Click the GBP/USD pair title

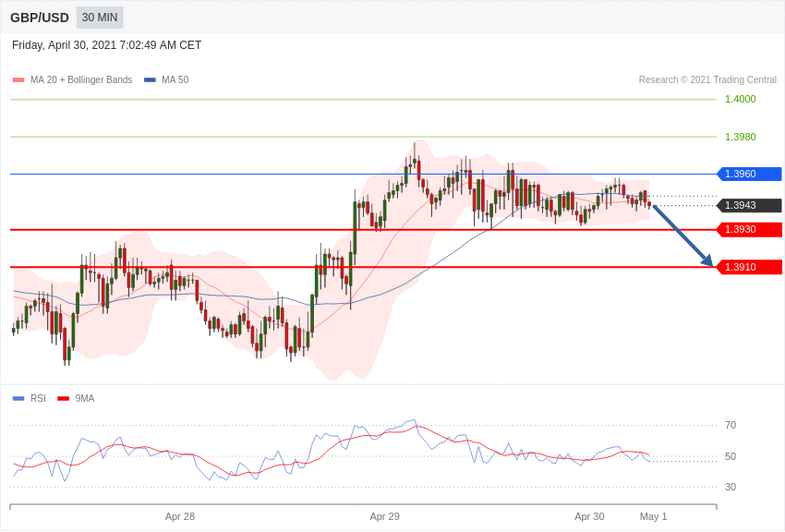tap(40, 18)
